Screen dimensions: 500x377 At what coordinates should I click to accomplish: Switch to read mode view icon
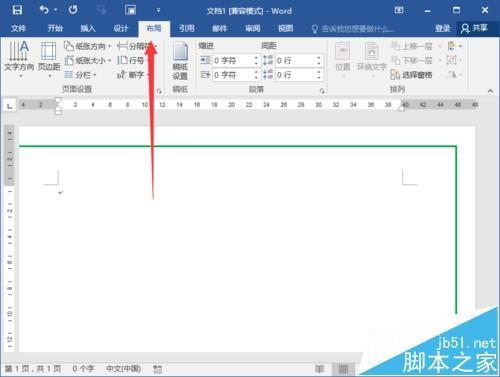pos(319,369)
